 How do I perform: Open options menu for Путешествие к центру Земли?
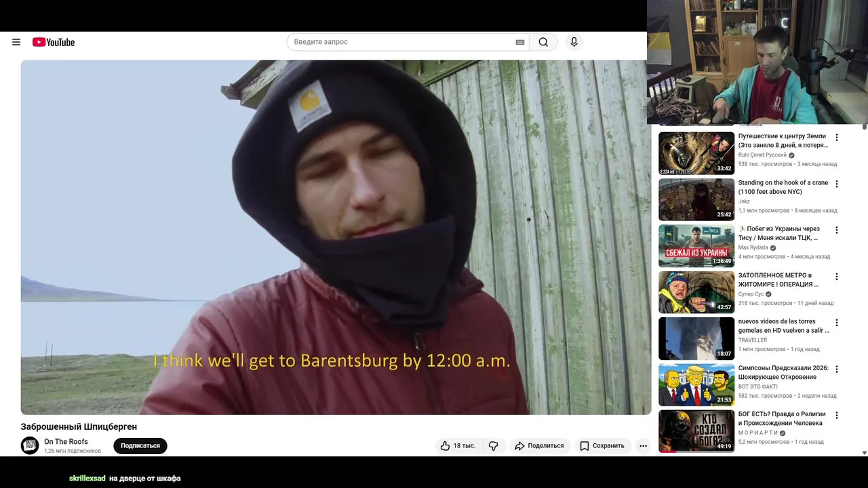click(x=837, y=138)
